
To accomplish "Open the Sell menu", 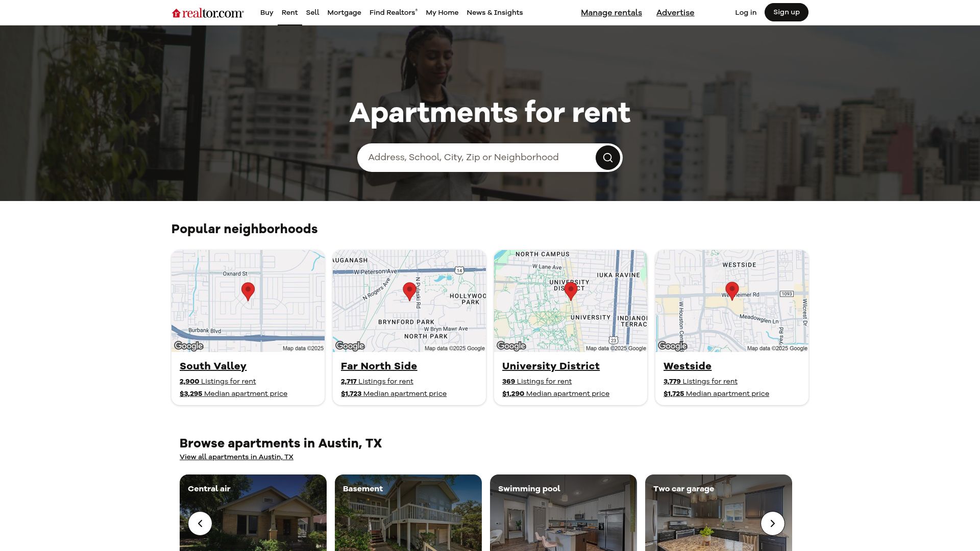I will [x=312, y=13].
